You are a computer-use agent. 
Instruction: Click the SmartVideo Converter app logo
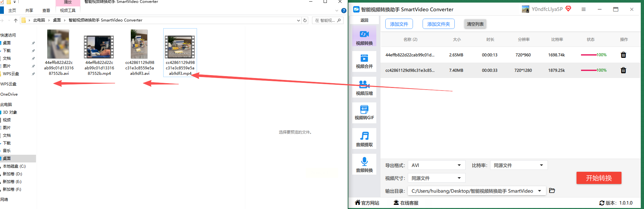point(356,9)
